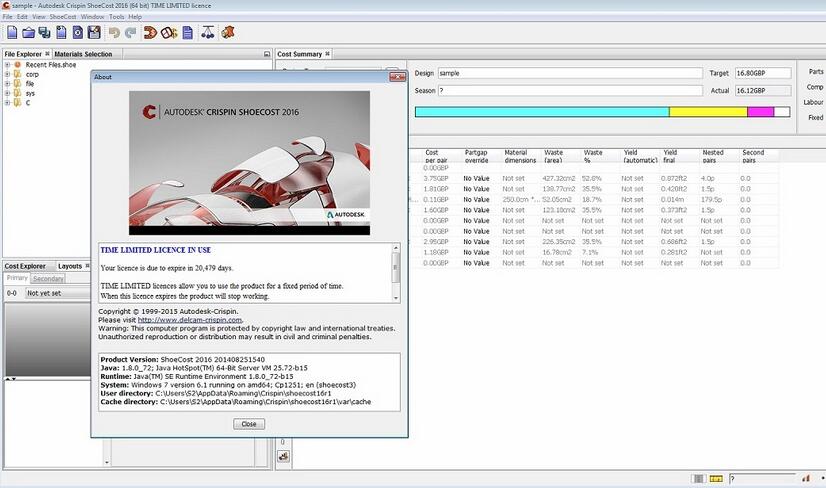The image size is (826, 488).
Task: Click the yellow ruler icon in status bar
Action: [x=716, y=479]
